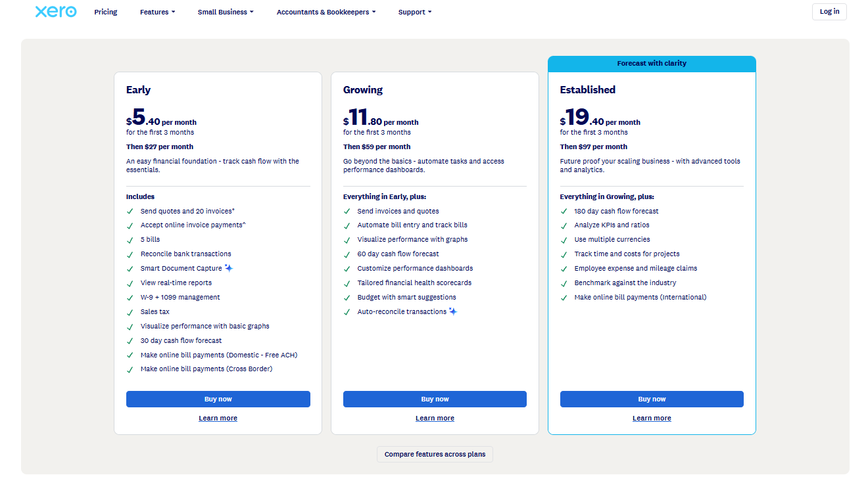Screen dimensions: 868x498
Task: Buy the Early plan now
Action: (x=218, y=399)
